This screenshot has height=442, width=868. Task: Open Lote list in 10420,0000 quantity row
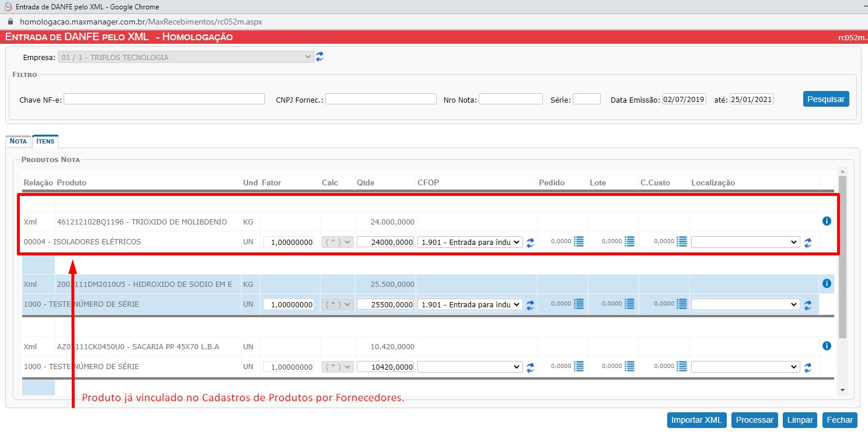point(629,366)
